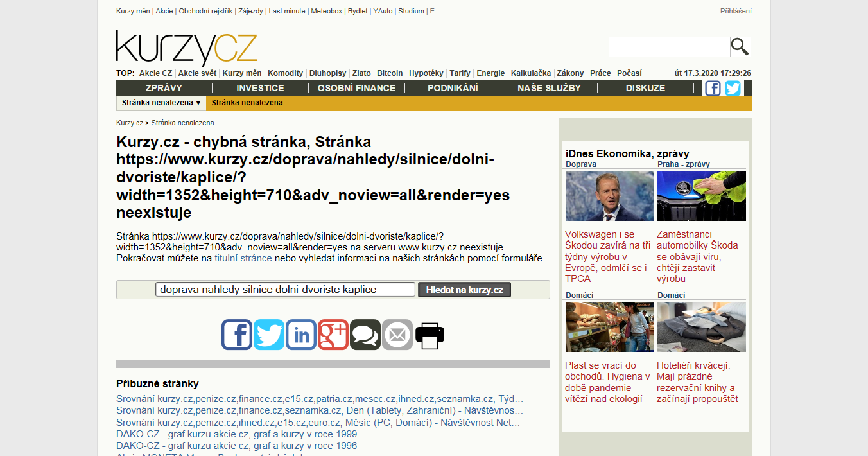Open Plast se vrací do obchodů article

[x=607, y=382]
